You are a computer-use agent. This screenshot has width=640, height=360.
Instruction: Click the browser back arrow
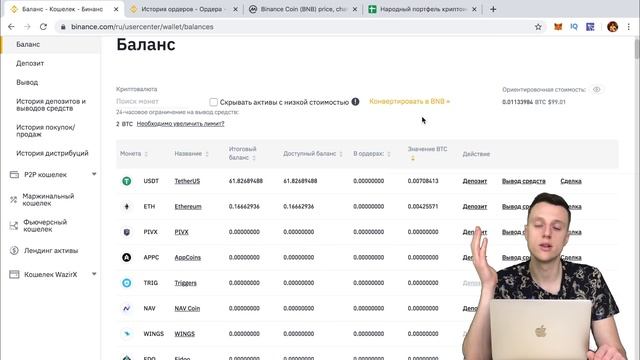click(x=11, y=27)
